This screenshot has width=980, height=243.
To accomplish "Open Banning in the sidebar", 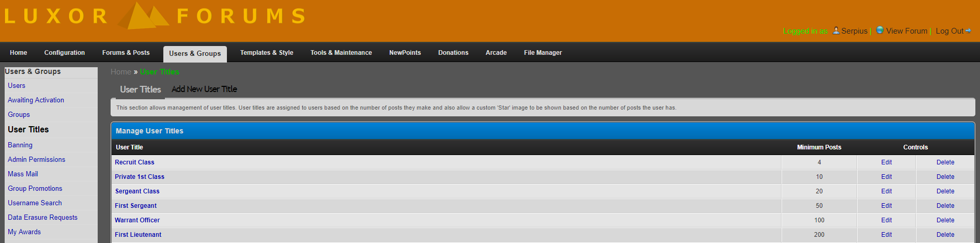I will tap(20, 145).
